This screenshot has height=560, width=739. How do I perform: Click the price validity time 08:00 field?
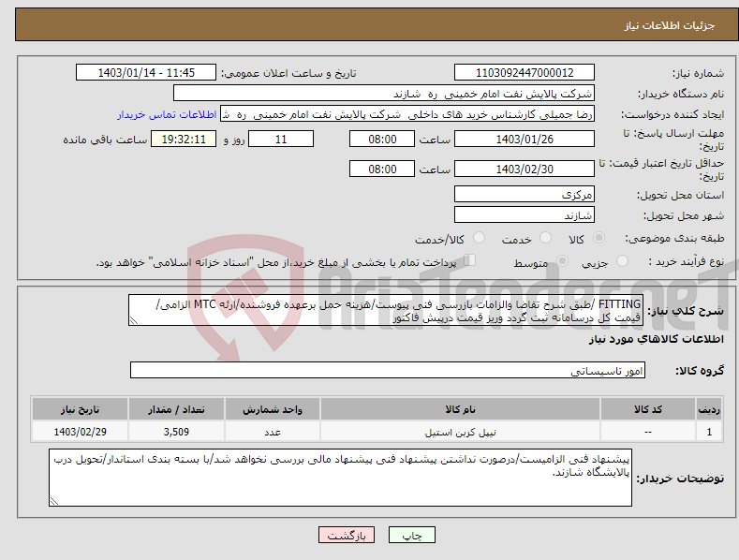pos(382,169)
